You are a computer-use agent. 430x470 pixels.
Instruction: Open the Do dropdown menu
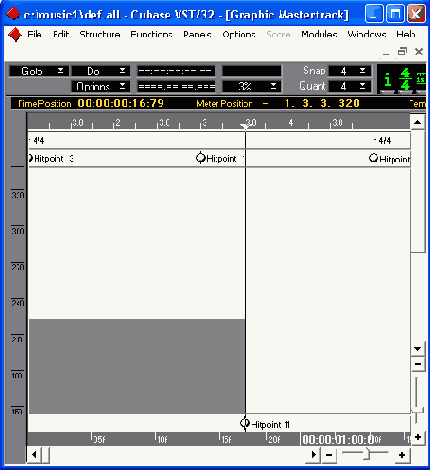101,71
